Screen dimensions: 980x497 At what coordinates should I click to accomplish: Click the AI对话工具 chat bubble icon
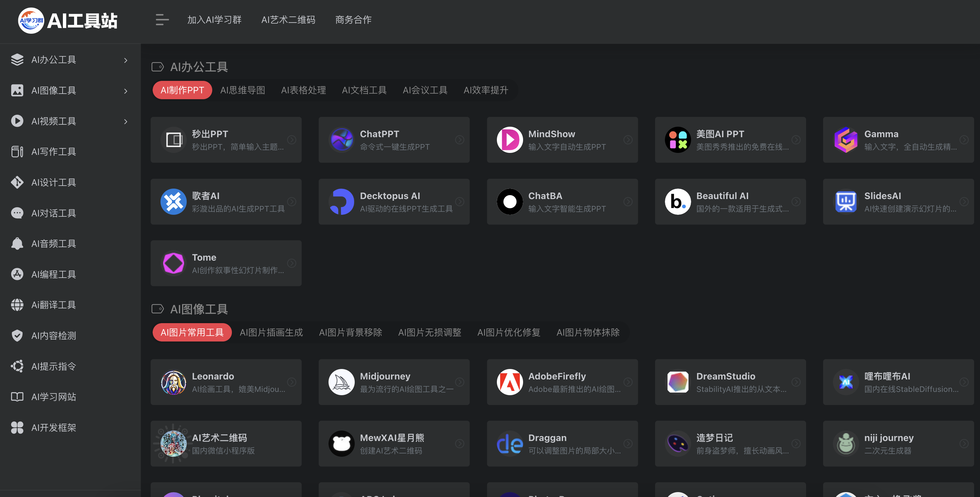17,213
